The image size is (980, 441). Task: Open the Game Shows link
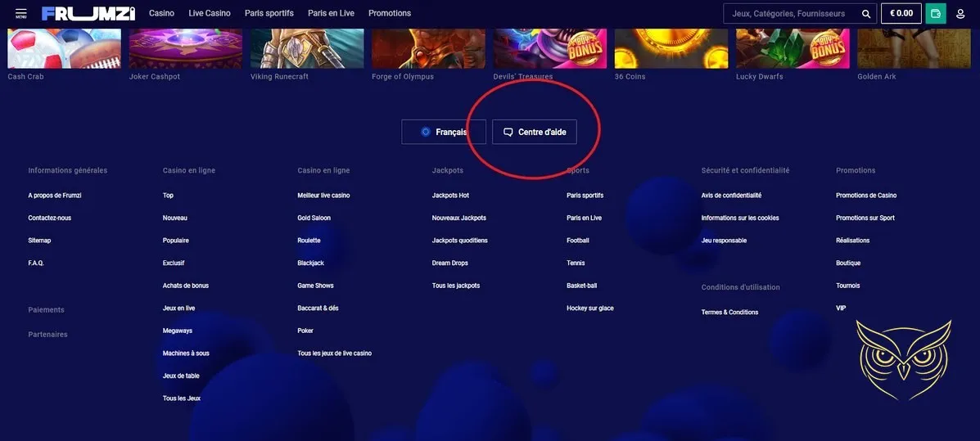(x=316, y=286)
